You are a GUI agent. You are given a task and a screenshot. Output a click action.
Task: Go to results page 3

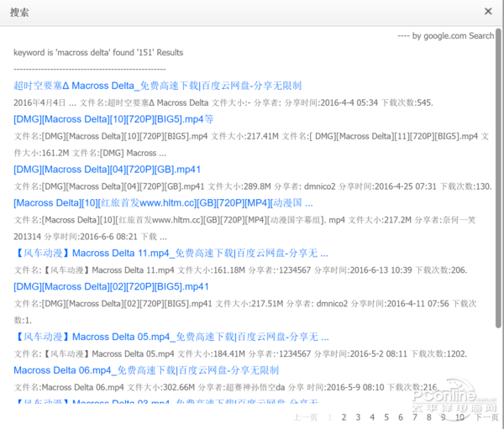coord(358,417)
